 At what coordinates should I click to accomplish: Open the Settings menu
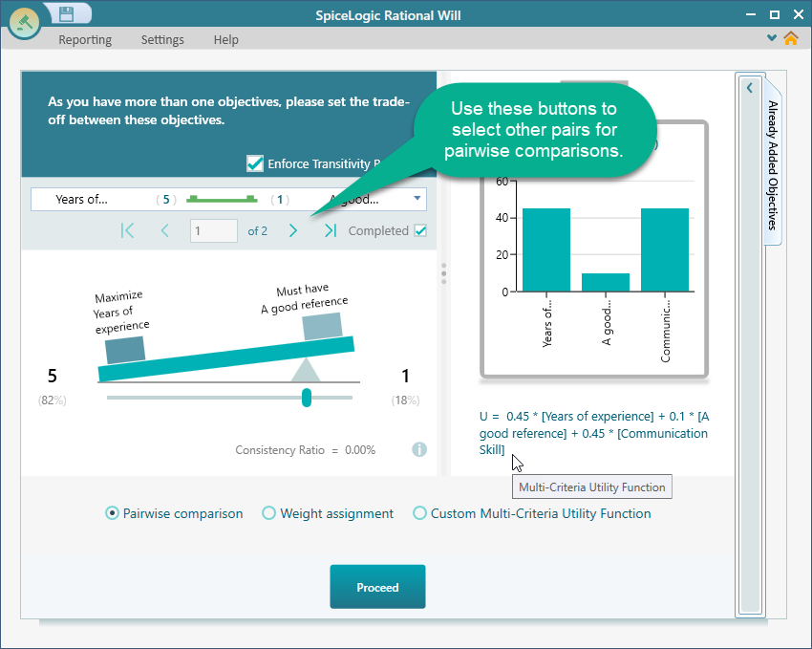[162, 39]
